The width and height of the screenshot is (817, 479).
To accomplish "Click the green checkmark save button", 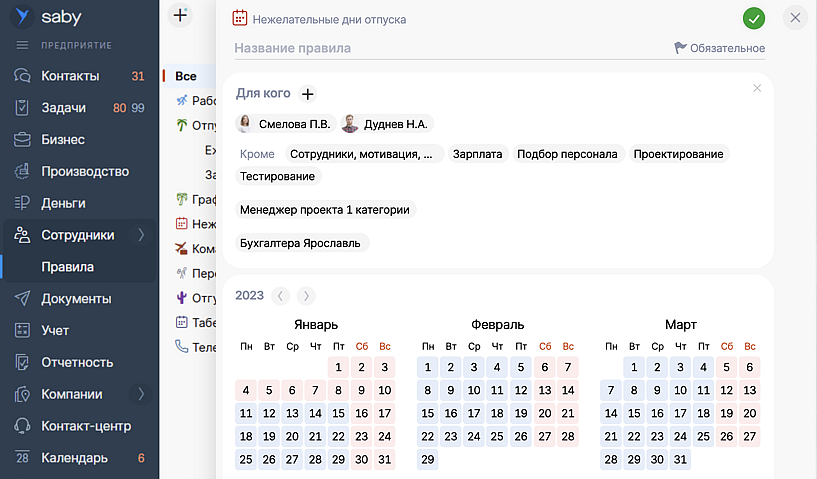I will (x=754, y=18).
